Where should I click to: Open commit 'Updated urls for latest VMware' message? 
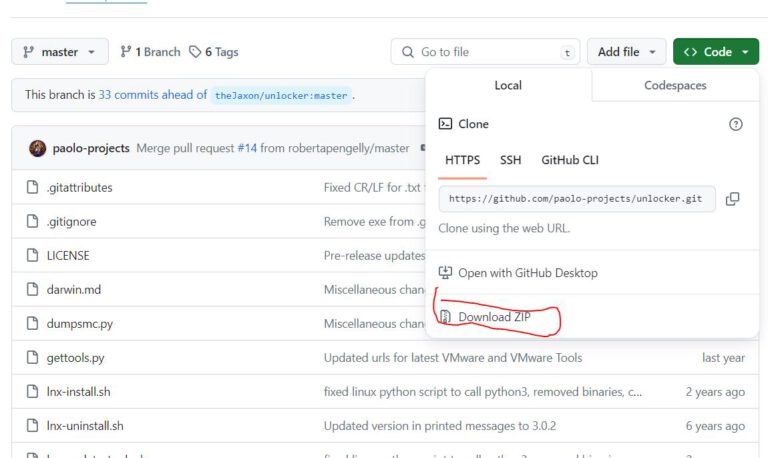[453, 358]
